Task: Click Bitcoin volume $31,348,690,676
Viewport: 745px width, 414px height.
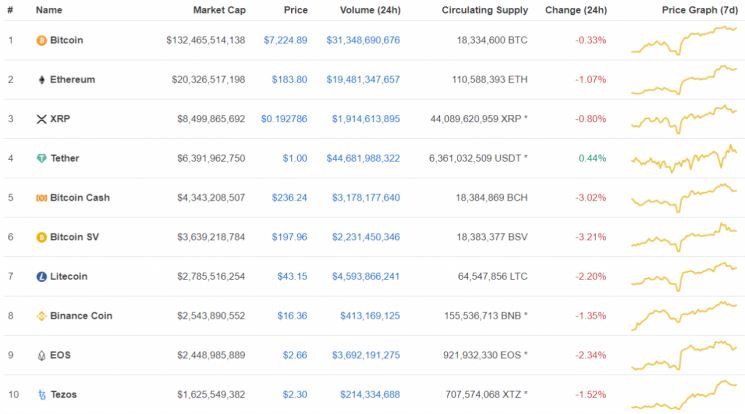Action: pyautogui.click(x=363, y=40)
